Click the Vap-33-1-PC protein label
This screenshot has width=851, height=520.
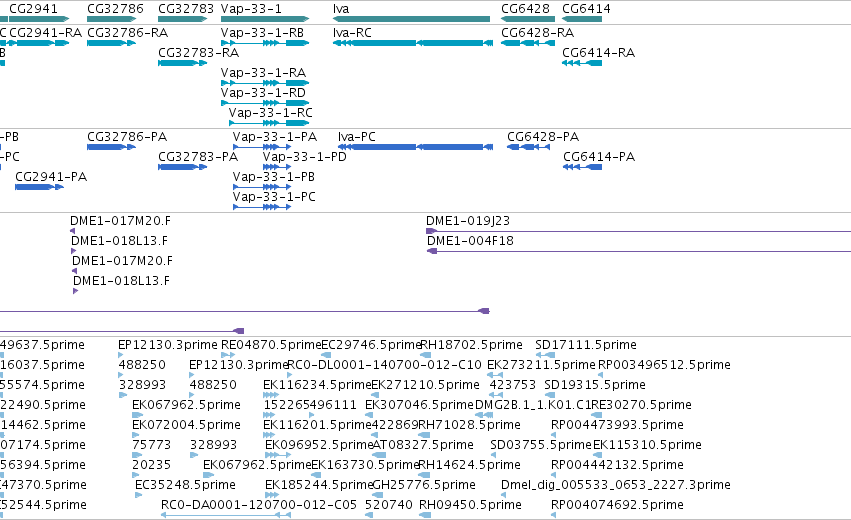pyautogui.click(x=274, y=197)
